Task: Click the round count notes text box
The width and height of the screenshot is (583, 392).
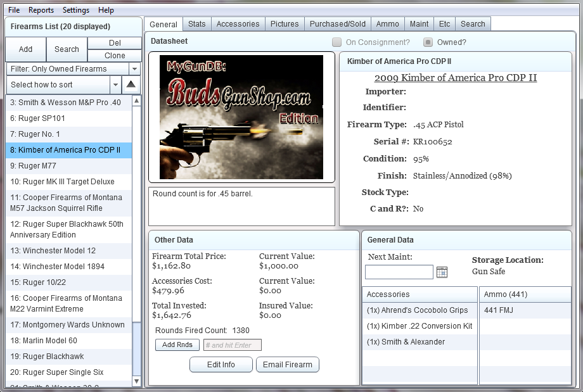Action: click(x=241, y=206)
